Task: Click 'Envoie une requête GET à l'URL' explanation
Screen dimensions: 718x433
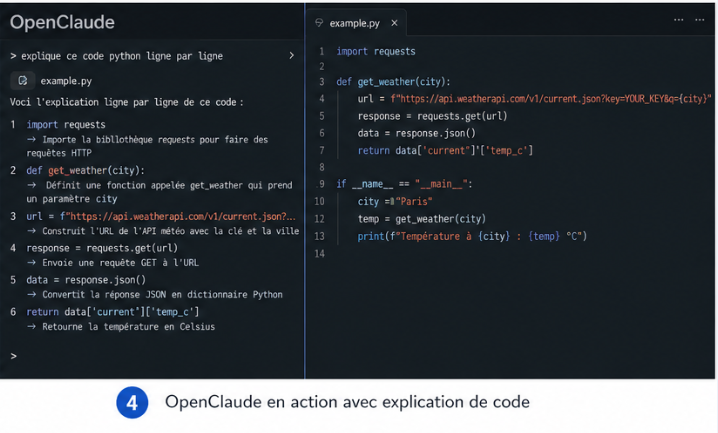Action: tap(120, 263)
